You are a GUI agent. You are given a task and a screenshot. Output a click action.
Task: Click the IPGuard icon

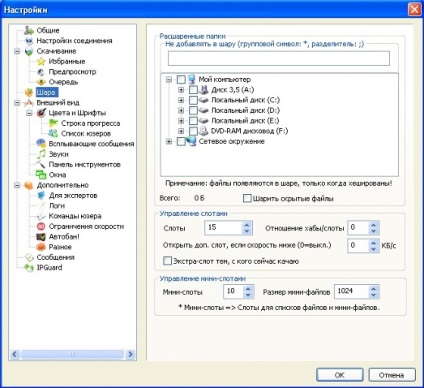(x=29, y=268)
